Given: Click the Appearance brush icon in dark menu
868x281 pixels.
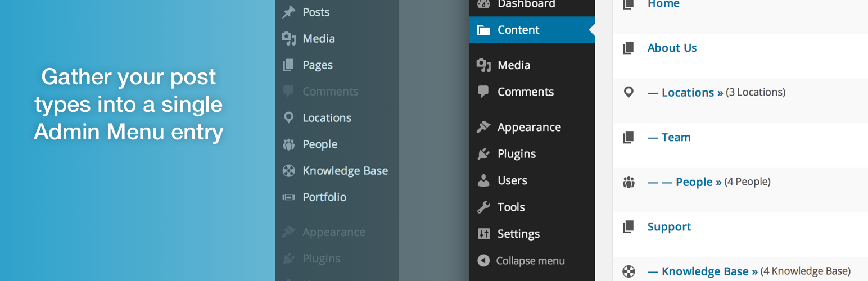Looking at the screenshot, I should tap(483, 127).
